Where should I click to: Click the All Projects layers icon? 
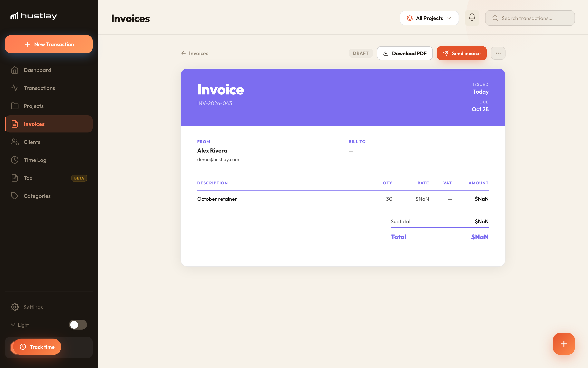[410, 18]
